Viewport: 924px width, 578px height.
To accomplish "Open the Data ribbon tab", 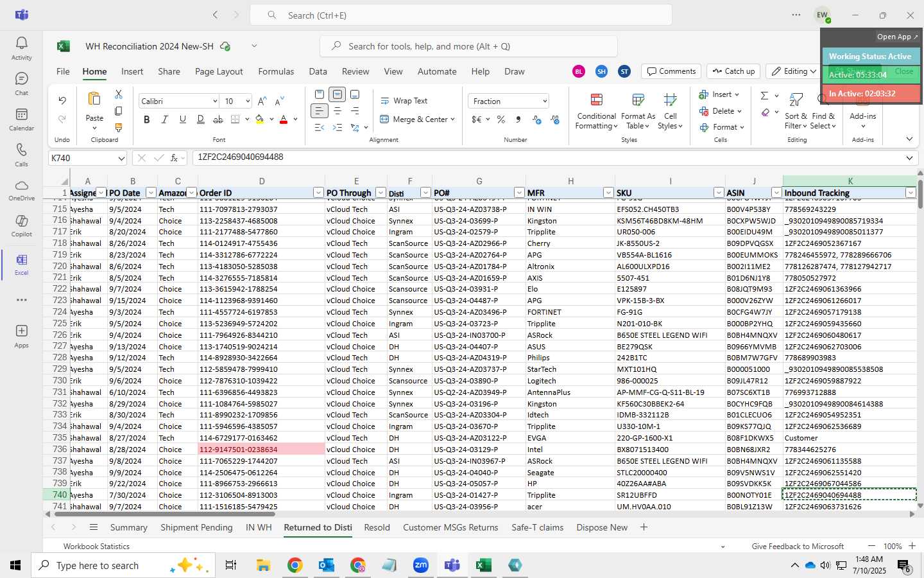I will pos(318,71).
